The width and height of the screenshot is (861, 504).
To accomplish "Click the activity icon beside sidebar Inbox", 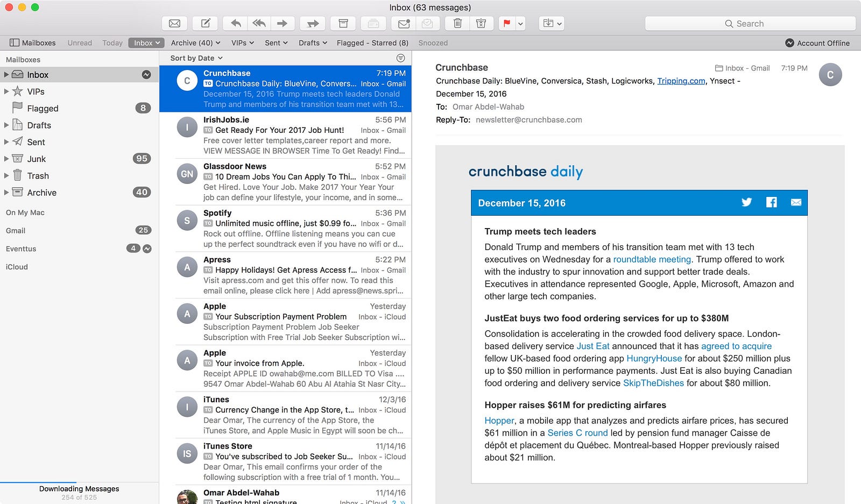I will [146, 75].
